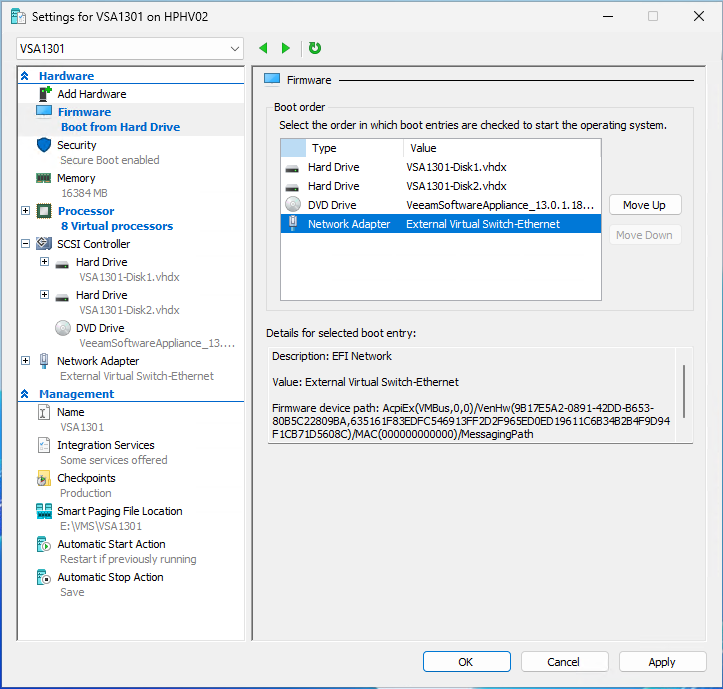Select the Security shield icon
723x689 pixels.
44,145
